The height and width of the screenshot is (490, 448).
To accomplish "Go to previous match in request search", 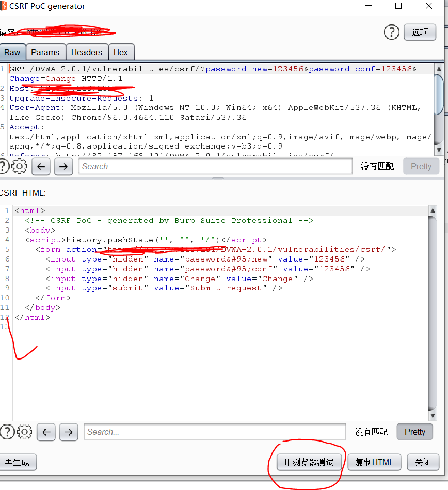I will point(41,167).
